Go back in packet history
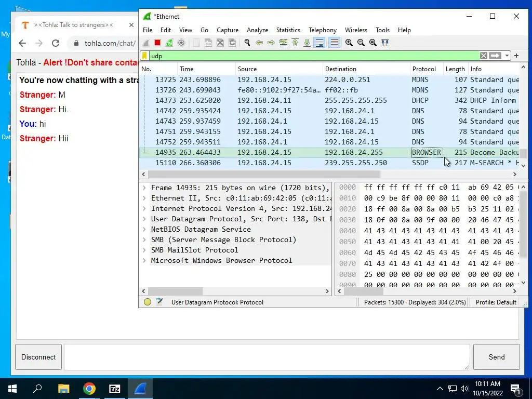The height and width of the screenshot is (399, 532). [x=259, y=43]
